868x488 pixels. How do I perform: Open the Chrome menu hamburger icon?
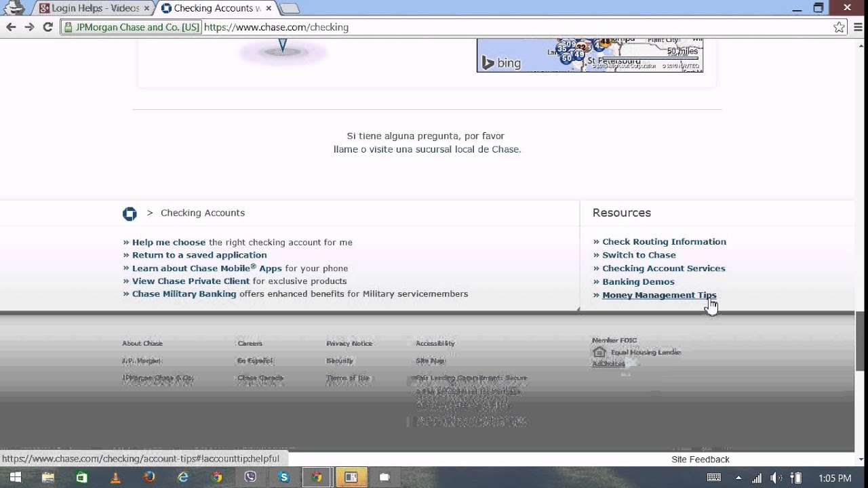(859, 27)
